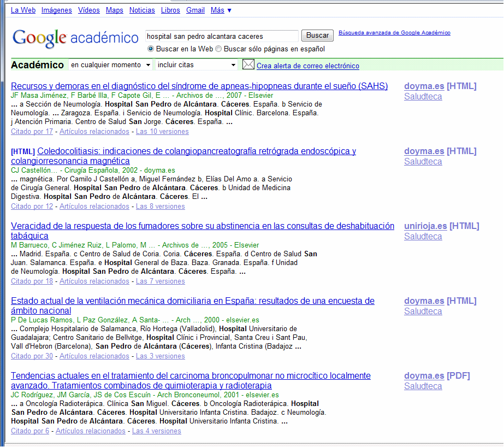Screen dimensions: 504x447
Task: View 'Citado por 17' citations
Action: (32, 131)
